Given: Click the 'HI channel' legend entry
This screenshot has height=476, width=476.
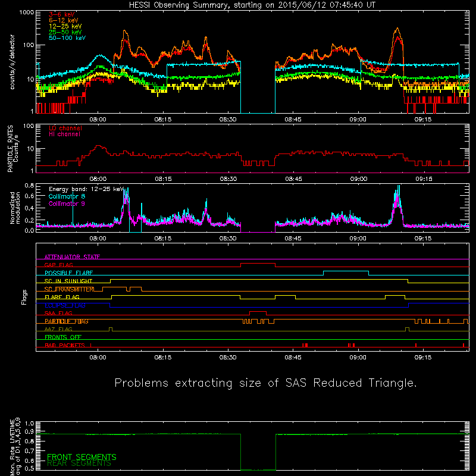Looking at the screenshot, I should [65, 134].
